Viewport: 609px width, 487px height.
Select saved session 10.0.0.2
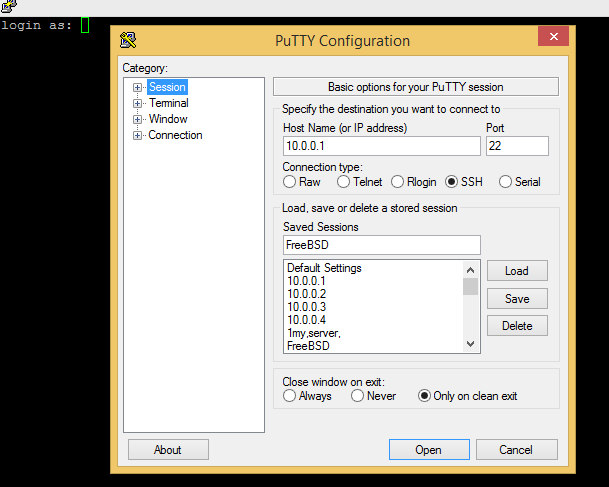(x=306, y=294)
